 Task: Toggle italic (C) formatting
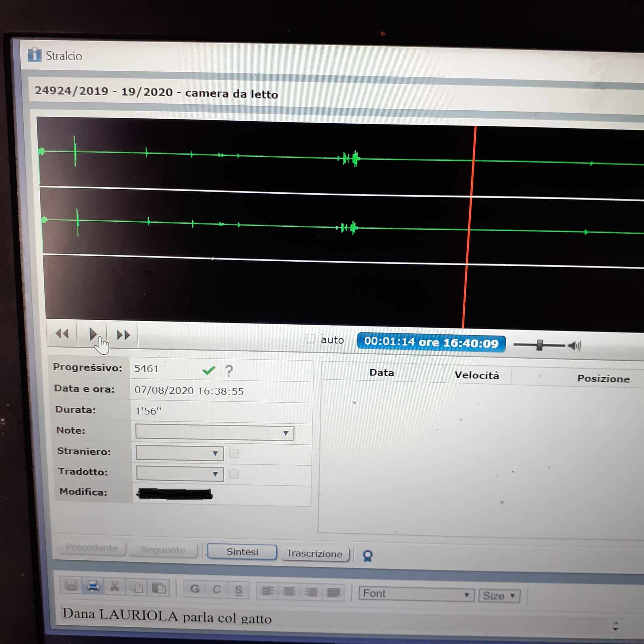point(217,589)
